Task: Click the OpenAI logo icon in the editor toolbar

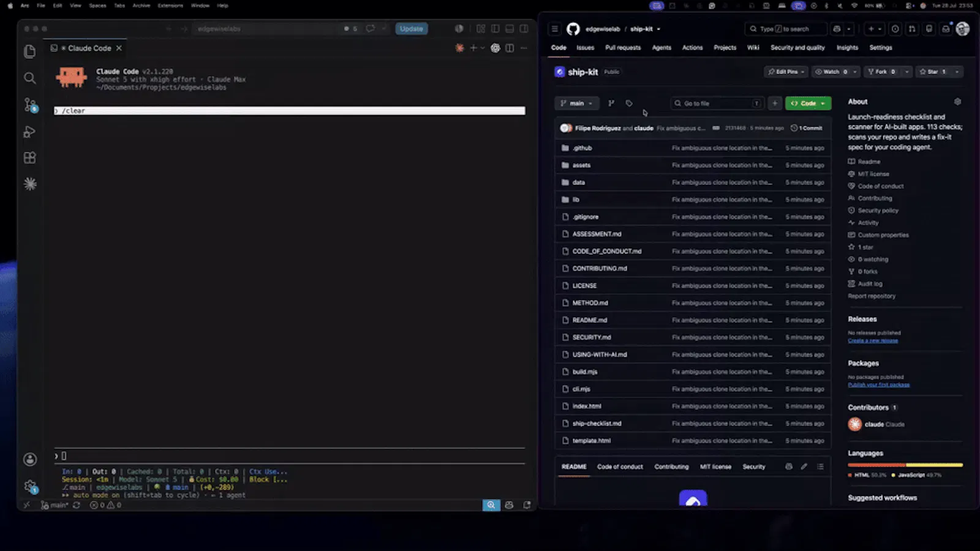Action: (x=495, y=48)
